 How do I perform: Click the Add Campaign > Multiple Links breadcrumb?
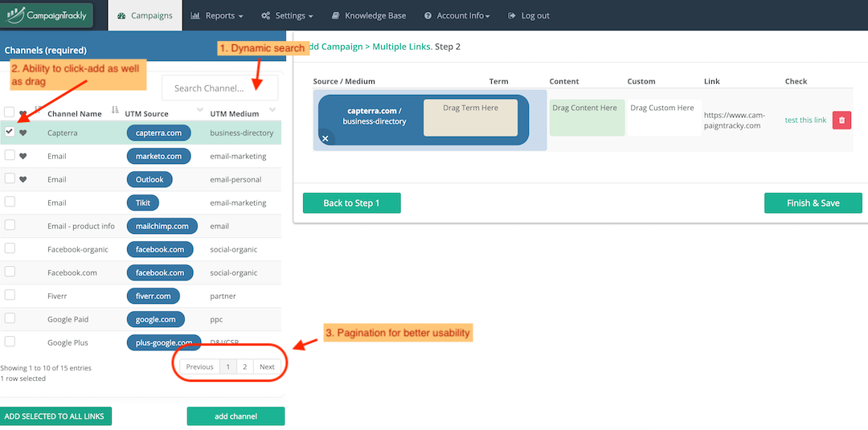[x=369, y=47]
